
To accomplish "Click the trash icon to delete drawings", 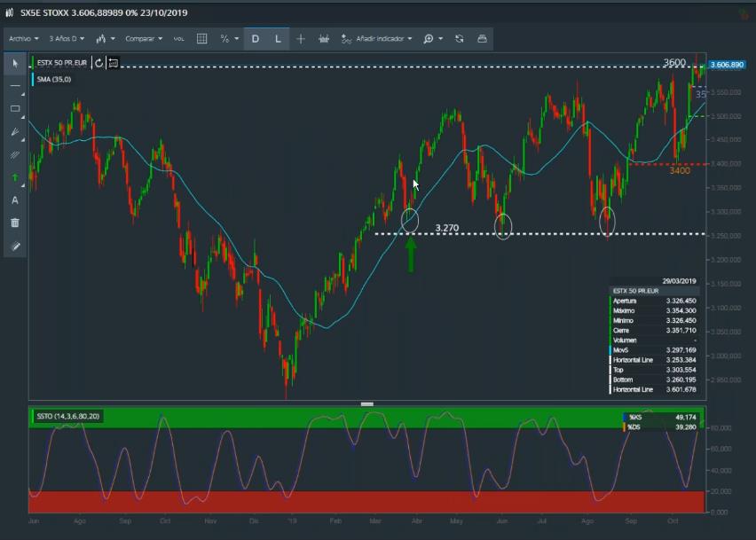I will (x=15, y=223).
